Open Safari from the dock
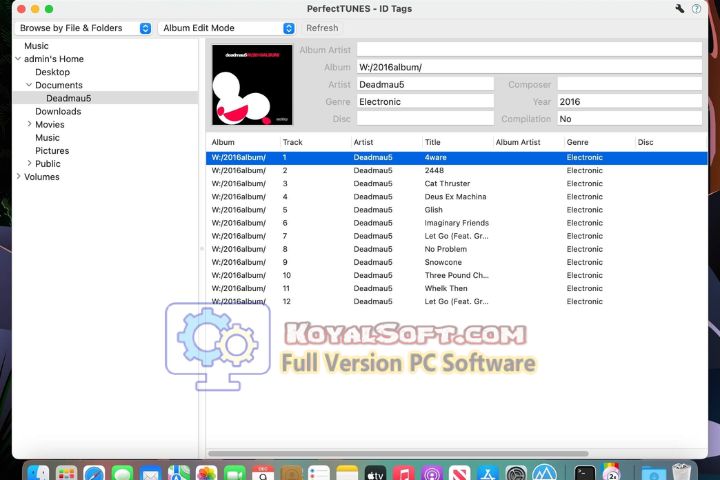Image resolution: width=720 pixels, height=480 pixels. 94,473
